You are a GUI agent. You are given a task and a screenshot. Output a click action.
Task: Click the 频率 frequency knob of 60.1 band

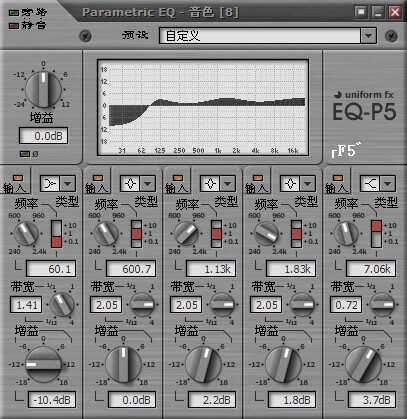(26, 233)
